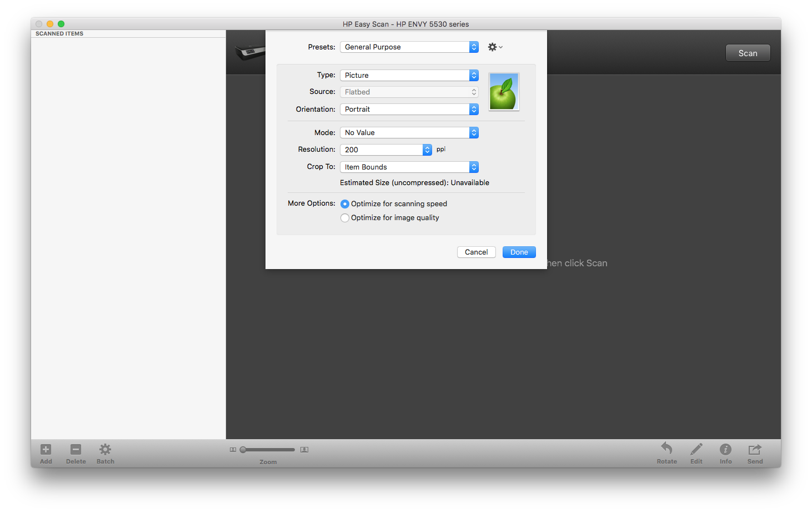This screenshot has width=812, height=512.
Task: Open the Resolution dropdown set to 200
Action: click(386, 150)
